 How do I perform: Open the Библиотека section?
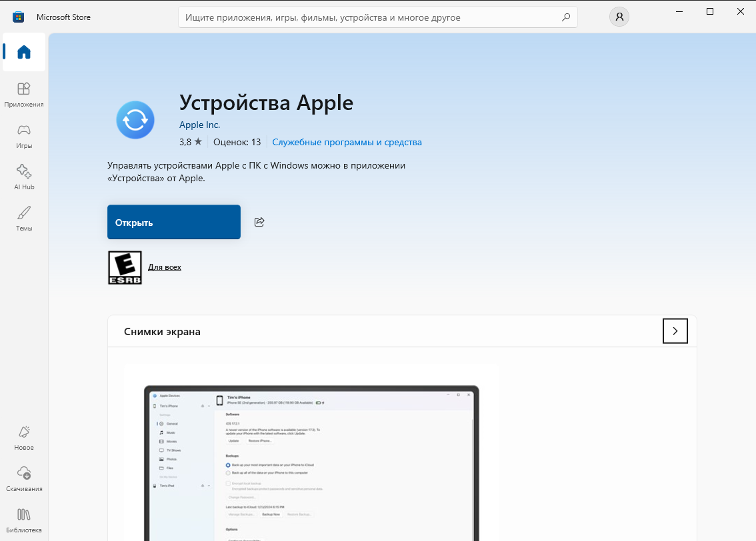click(23, 521)
